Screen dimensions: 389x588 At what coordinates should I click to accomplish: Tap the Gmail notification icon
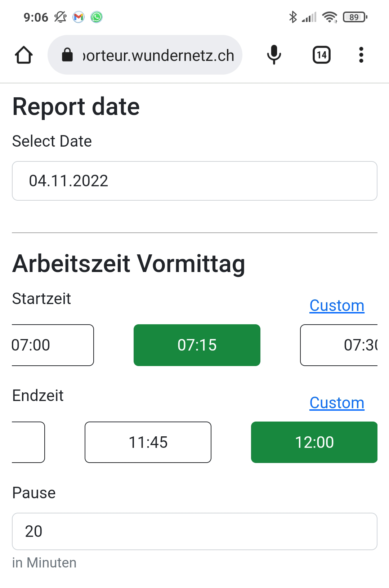coord(79,17)
